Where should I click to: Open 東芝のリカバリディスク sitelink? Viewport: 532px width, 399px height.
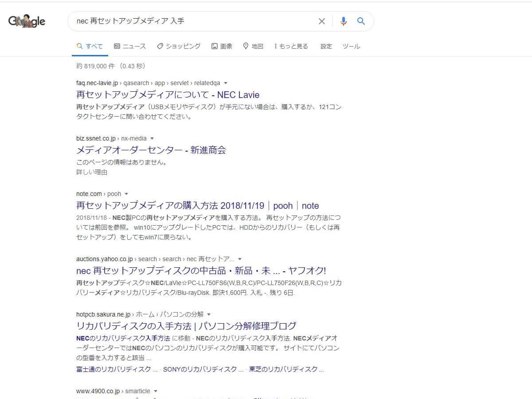[x=286, y=369]
